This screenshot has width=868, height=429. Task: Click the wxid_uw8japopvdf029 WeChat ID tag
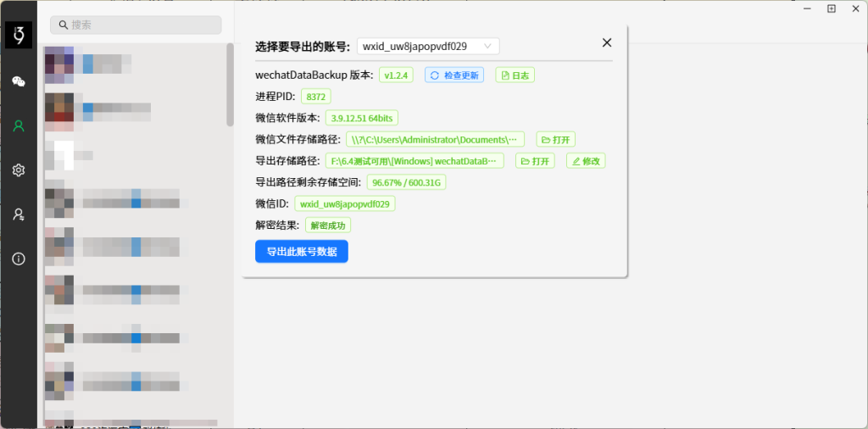click(344, 203)
